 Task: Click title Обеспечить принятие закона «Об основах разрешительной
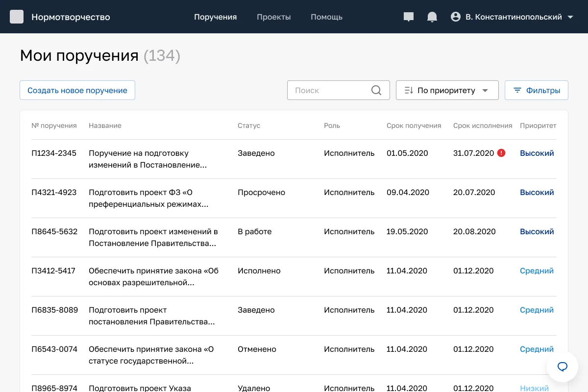(x=153, y=276)
